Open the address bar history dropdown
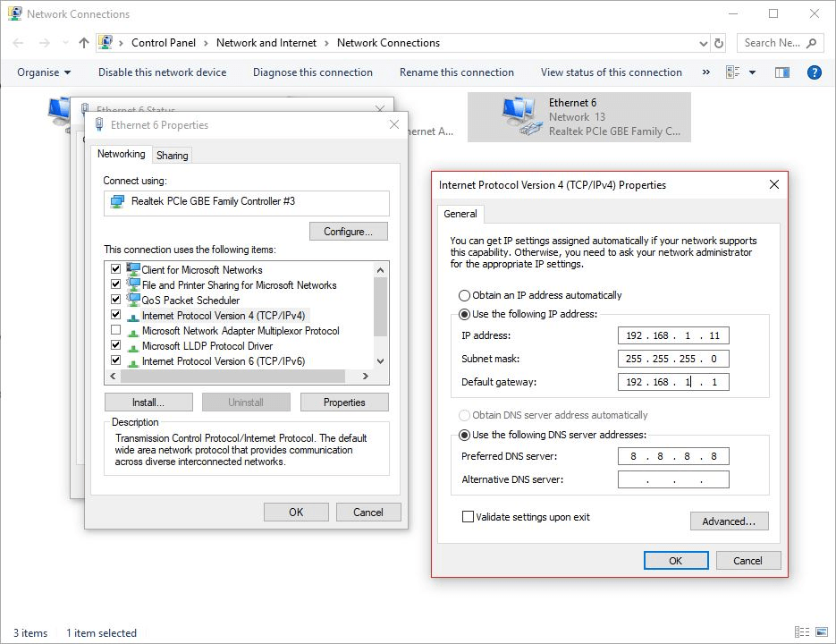The height and width of the screenshot is (644, 836). 703,43
